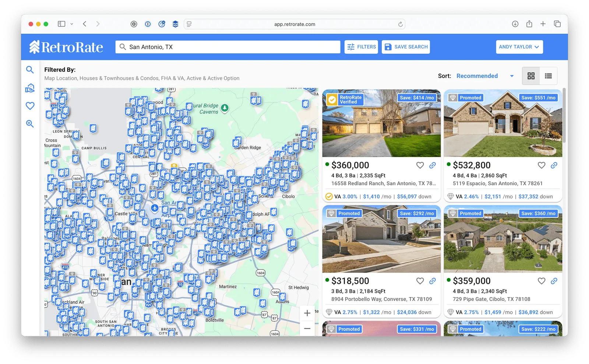Image resolution: width=589 pixels, height=364 pixels.
Task: Click the app.retrorate.com address bar
Action: (x=294, y=24)
